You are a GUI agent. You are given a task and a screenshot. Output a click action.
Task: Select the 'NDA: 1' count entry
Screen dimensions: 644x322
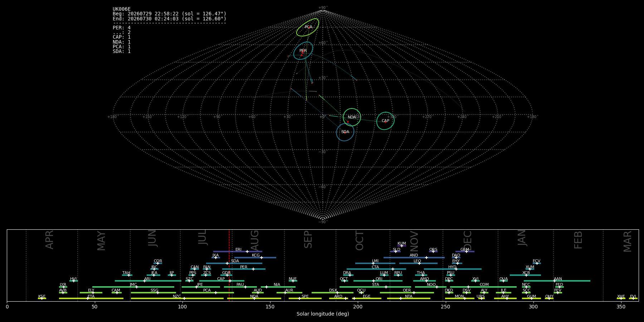coord(122,42)
